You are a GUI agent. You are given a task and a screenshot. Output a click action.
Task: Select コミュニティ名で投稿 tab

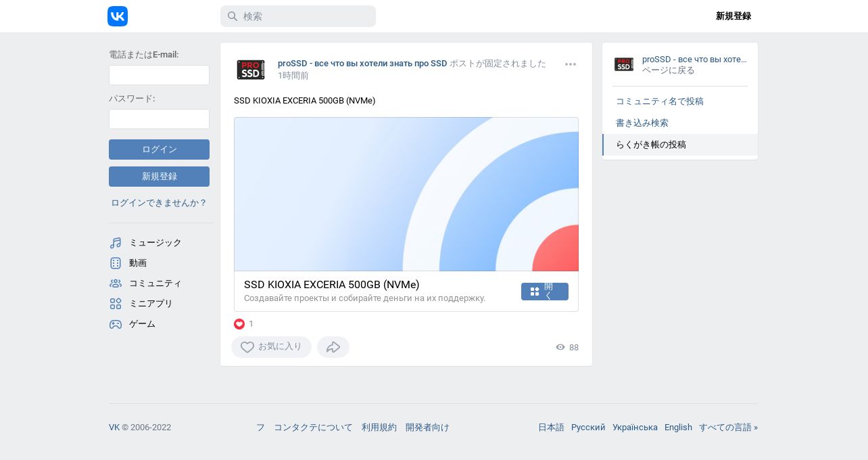tap(680, 101)
